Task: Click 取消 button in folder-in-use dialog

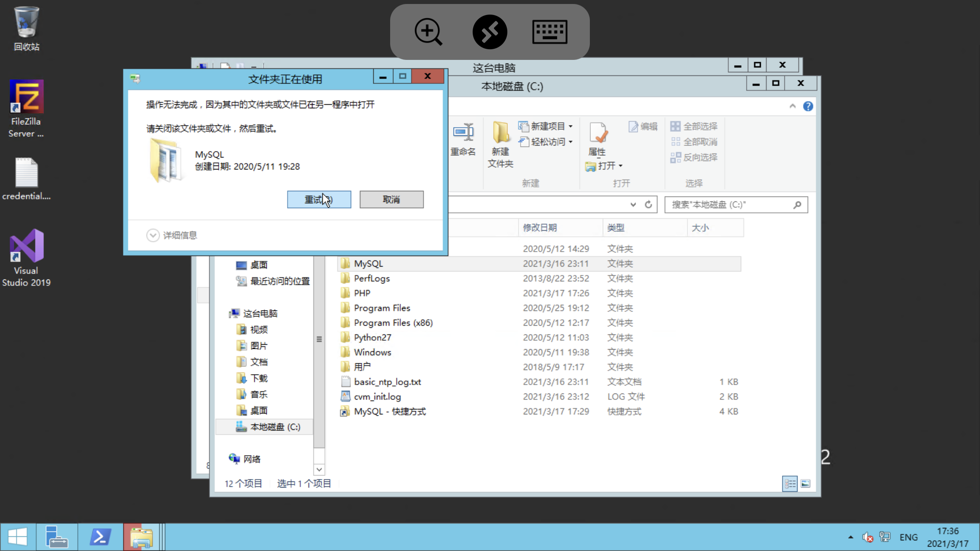Action: tap(391, 200)
